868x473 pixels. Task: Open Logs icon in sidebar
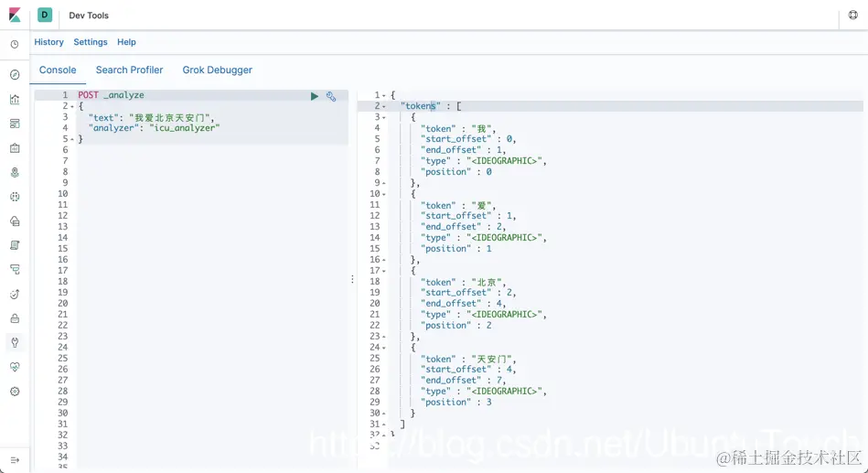pyautogui.click(x=15, y=245)
